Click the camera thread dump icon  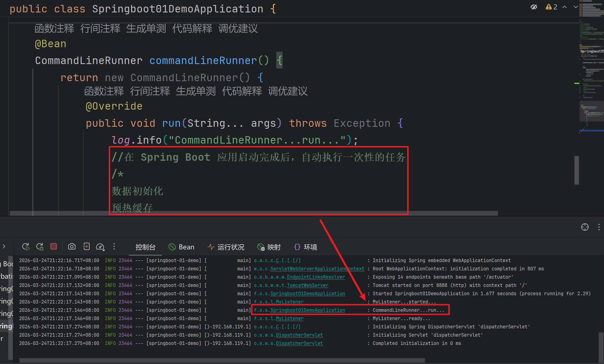(x=72, y=247)
